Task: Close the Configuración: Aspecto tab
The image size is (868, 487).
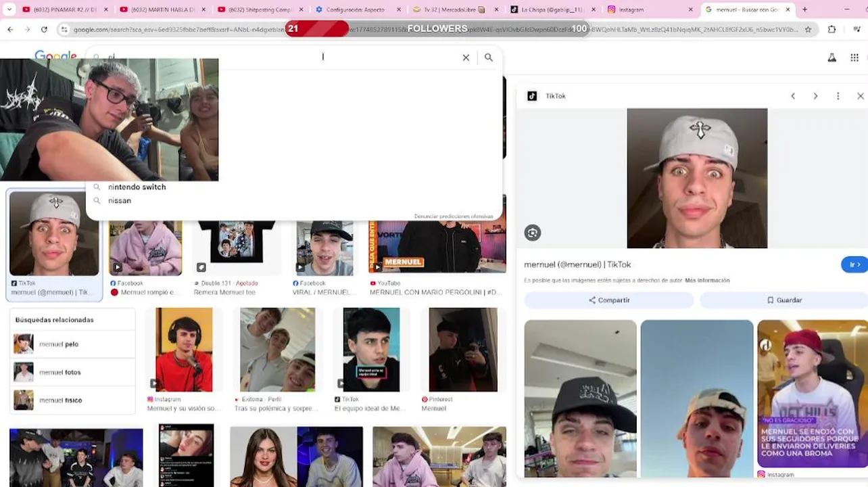Action: click(399, 9)
